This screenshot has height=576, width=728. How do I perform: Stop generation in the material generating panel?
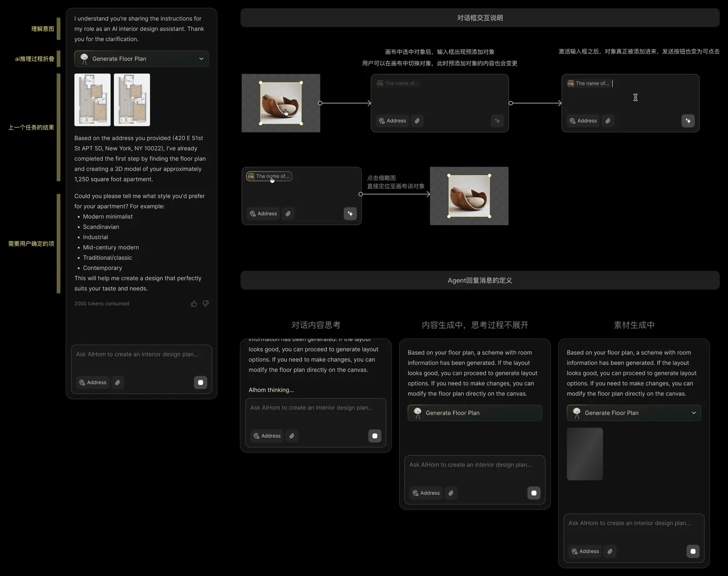[x=693, y=551]
